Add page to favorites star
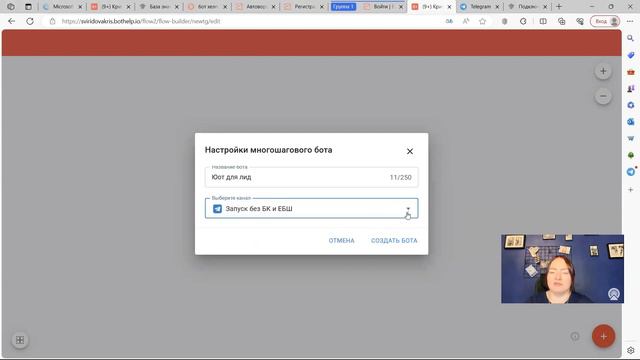640x360 pixels. [482, 21]
